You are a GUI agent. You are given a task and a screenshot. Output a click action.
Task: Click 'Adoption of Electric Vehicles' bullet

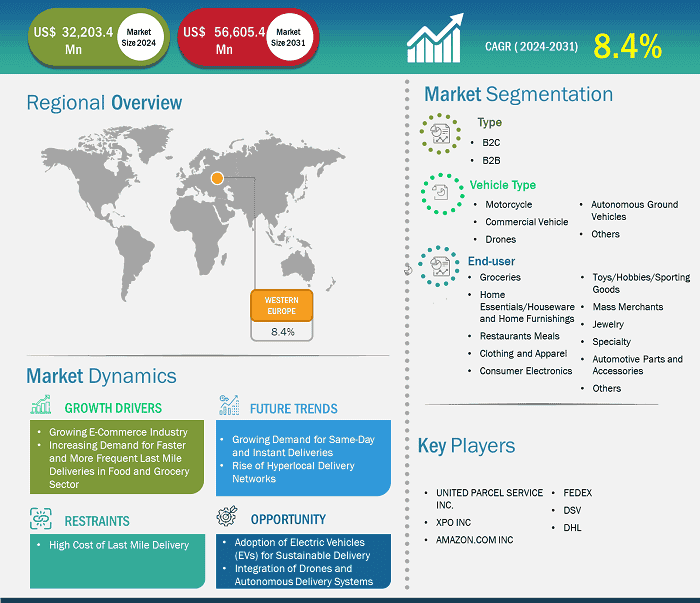pyautogui.click(x=302, y=549)
